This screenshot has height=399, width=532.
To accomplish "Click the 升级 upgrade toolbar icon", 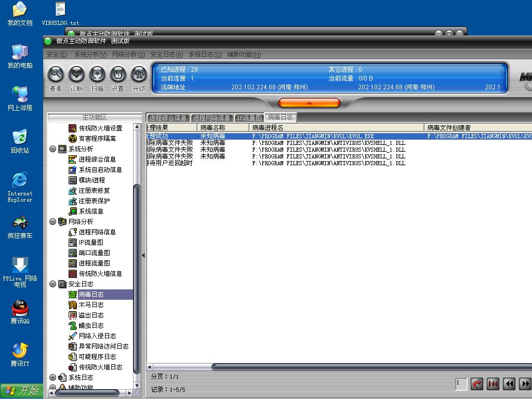I will [x=139, y=74].
